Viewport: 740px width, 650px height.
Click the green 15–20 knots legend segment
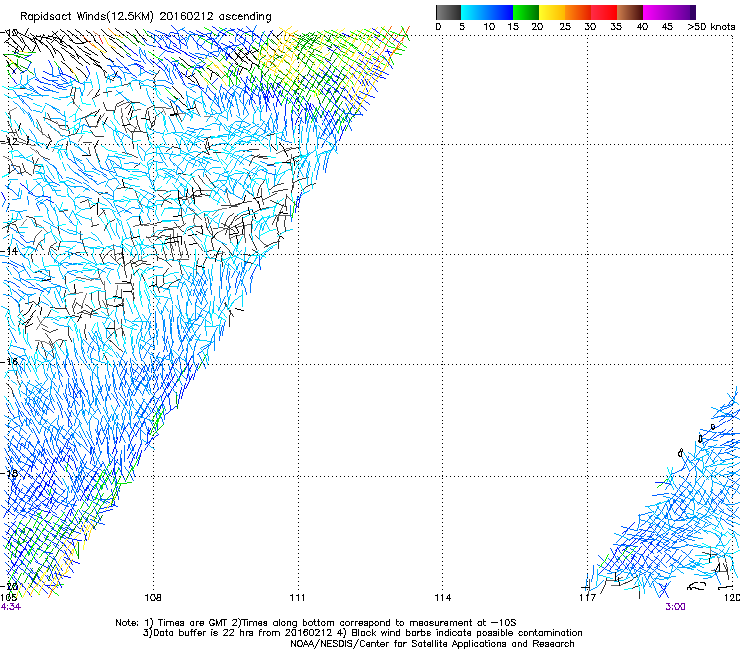tap(526, 12)
